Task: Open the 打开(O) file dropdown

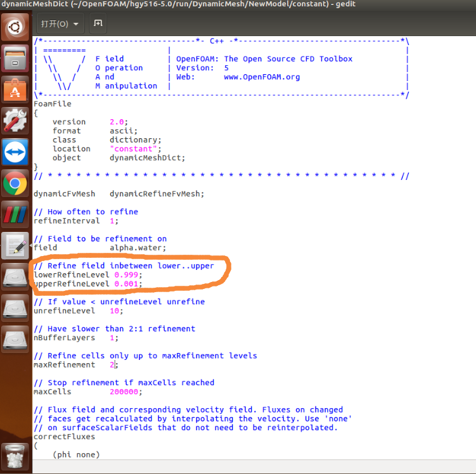Action: pyautogui.click(x=60, y=23)
